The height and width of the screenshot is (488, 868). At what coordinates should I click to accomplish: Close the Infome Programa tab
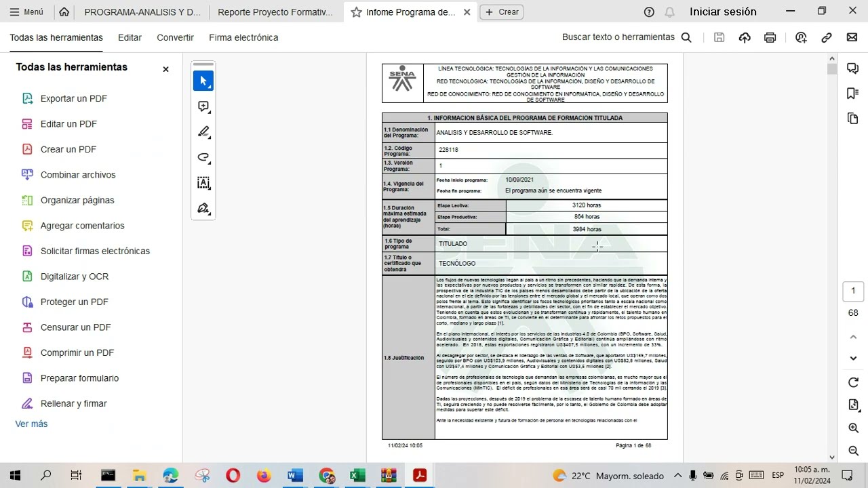[x=467, y=12]
